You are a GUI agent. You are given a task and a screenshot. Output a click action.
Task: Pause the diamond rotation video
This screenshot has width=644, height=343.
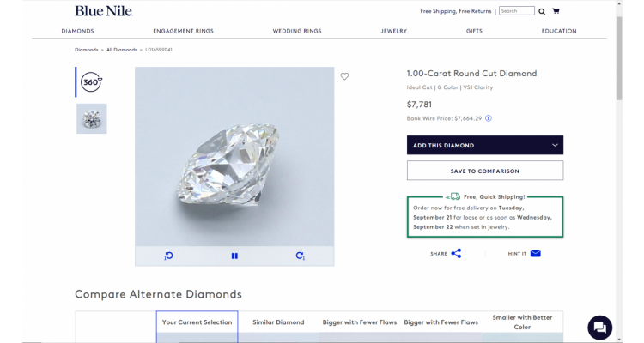(x=234, y=256)
